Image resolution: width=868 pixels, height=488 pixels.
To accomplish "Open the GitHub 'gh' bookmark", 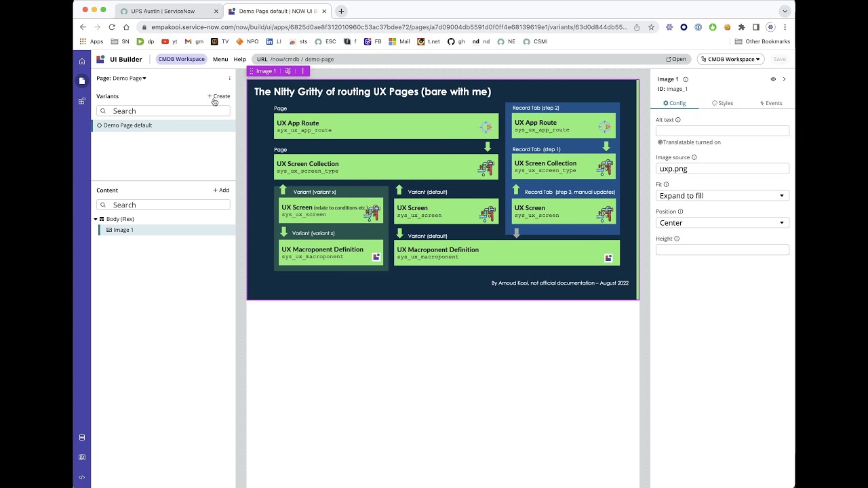I will click(x=456, y=41).
